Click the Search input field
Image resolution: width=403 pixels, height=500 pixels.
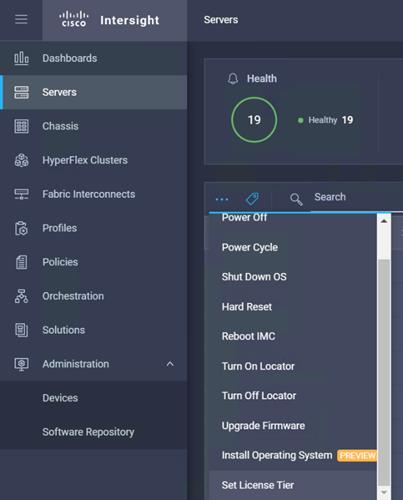point(357,197)
